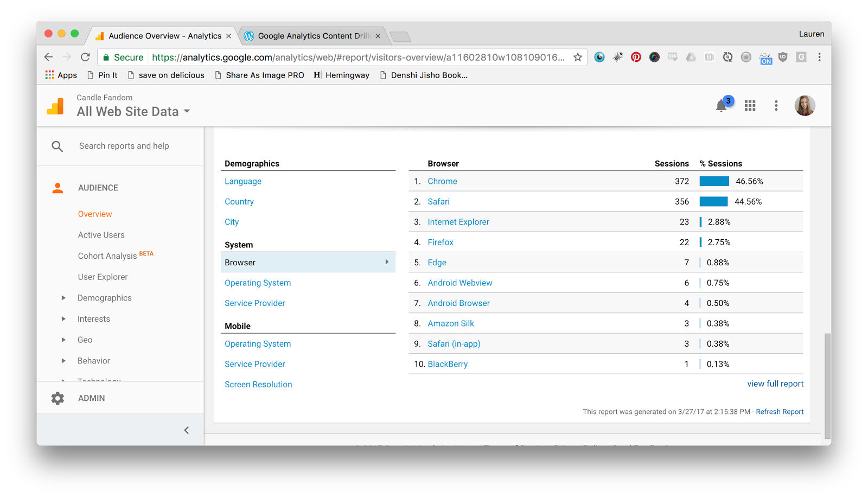
Task: Click the Chrome sessions percentage bar
Action: pyautogui.click(x=714, y=181)
